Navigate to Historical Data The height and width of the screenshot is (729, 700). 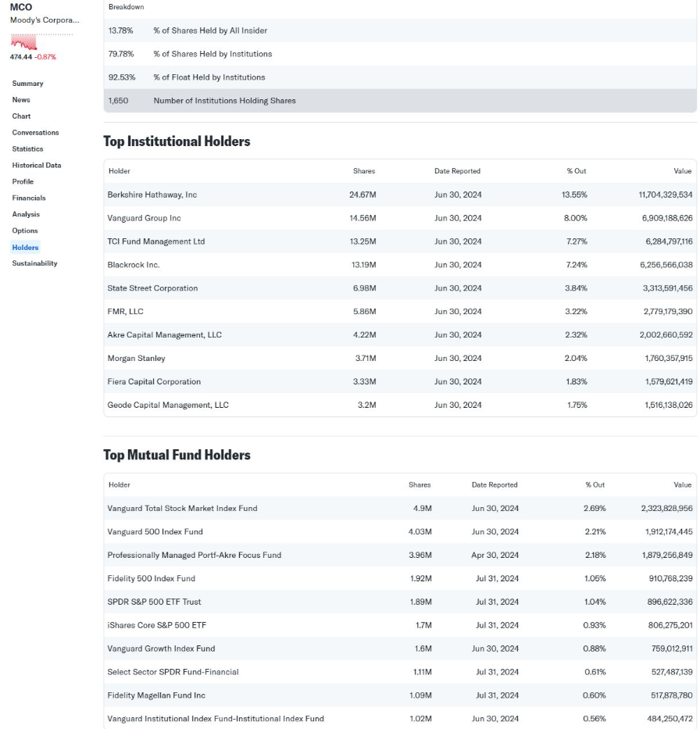(36, 166)
